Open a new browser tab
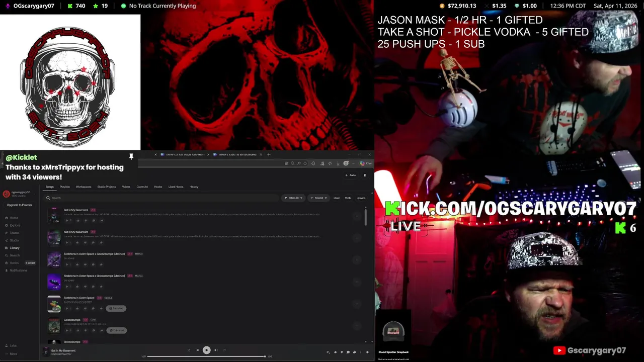The height and width of the screenshot is (362, 644). point(269,154)
